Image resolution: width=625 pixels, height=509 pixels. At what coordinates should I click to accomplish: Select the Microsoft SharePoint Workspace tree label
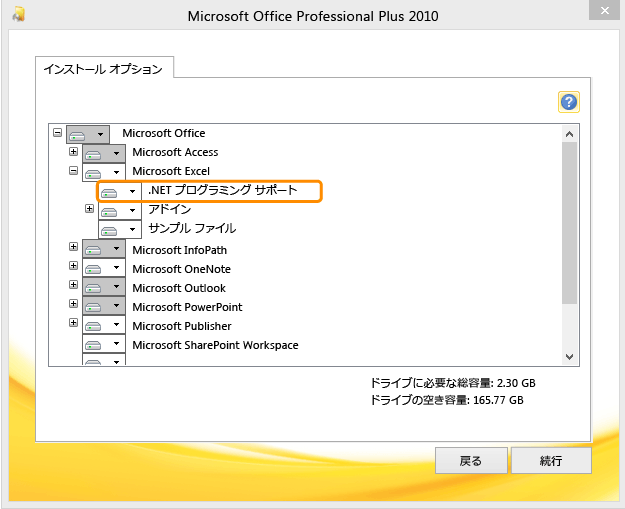point(216,345)
